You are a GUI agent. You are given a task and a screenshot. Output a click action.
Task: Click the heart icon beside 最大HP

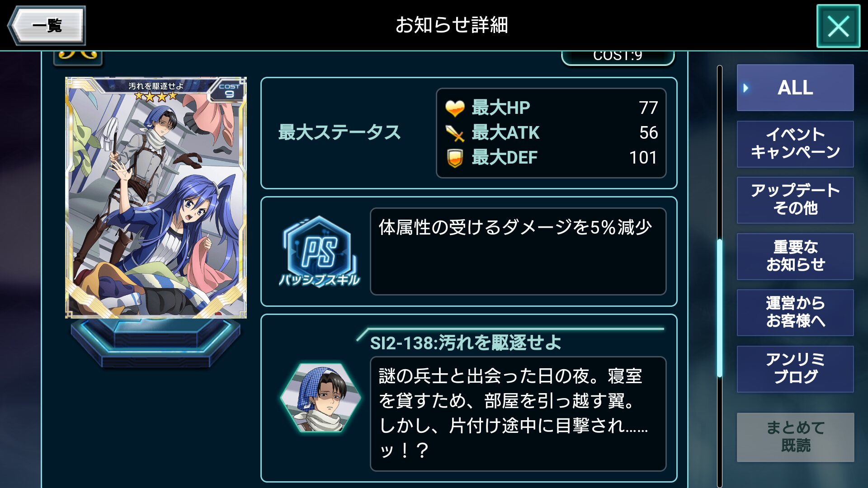455,108
